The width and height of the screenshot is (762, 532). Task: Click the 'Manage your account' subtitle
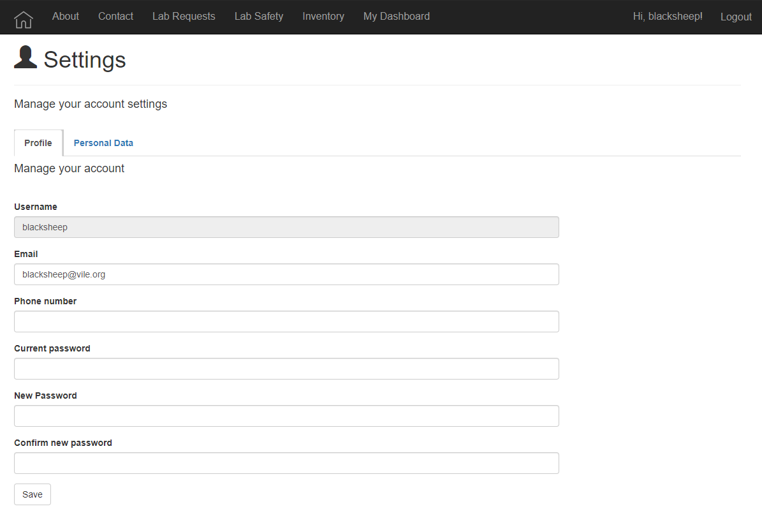[69, 168]
